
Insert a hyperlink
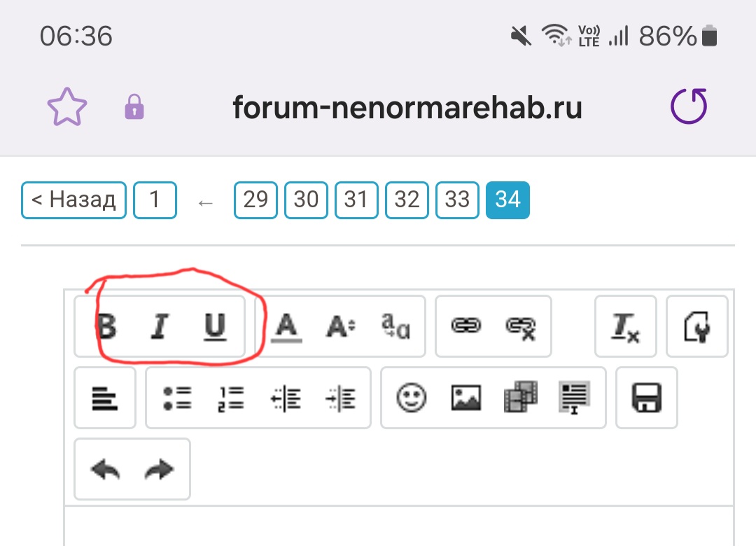point(465,326)
